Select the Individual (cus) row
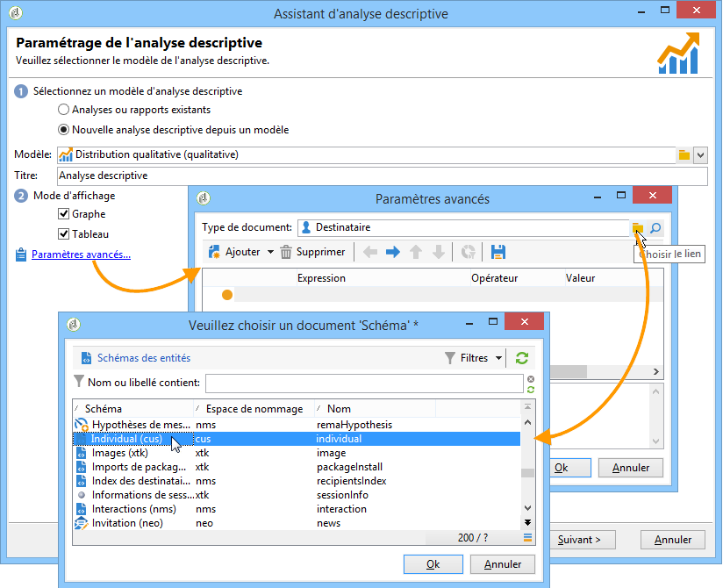 [x=297, y=439]
